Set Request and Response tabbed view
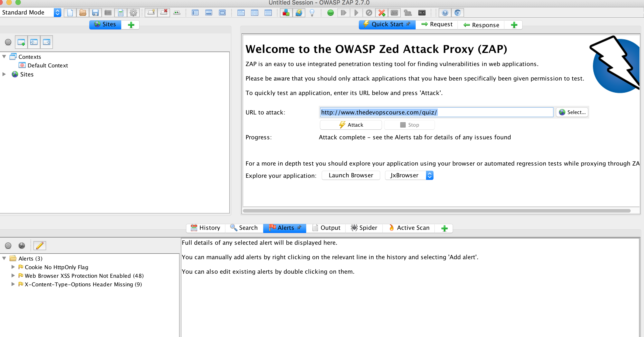This screenshot has width=644, height=337. 241,12
